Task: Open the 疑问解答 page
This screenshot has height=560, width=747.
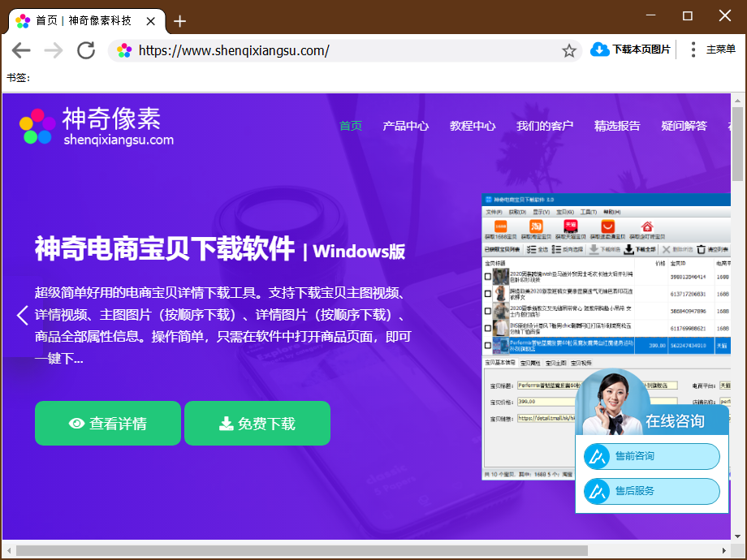Action: coord(684,126)
